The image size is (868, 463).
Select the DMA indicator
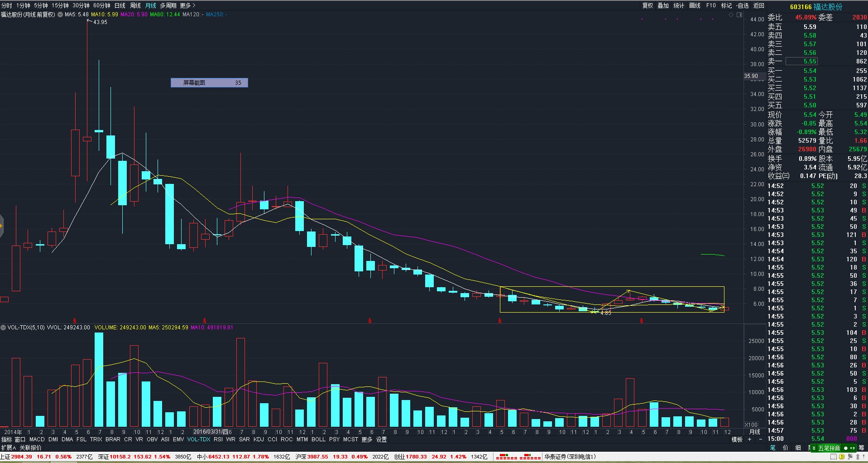pos(67,439)
